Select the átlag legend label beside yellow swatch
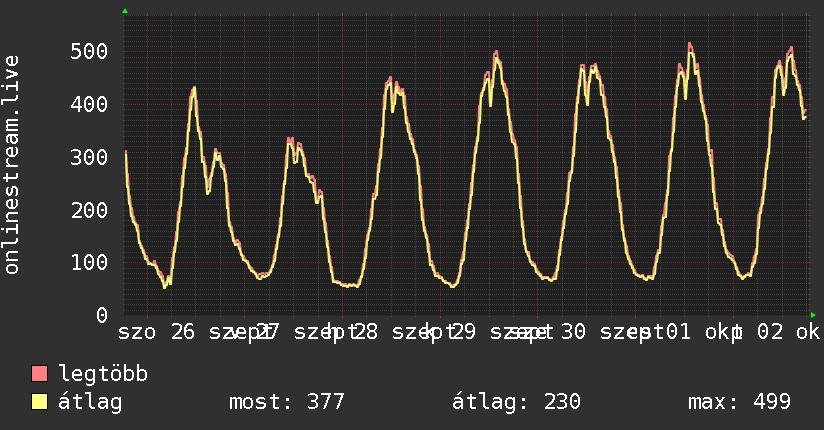The height and width of the screenshot is (430, 824). click(90, 402)
